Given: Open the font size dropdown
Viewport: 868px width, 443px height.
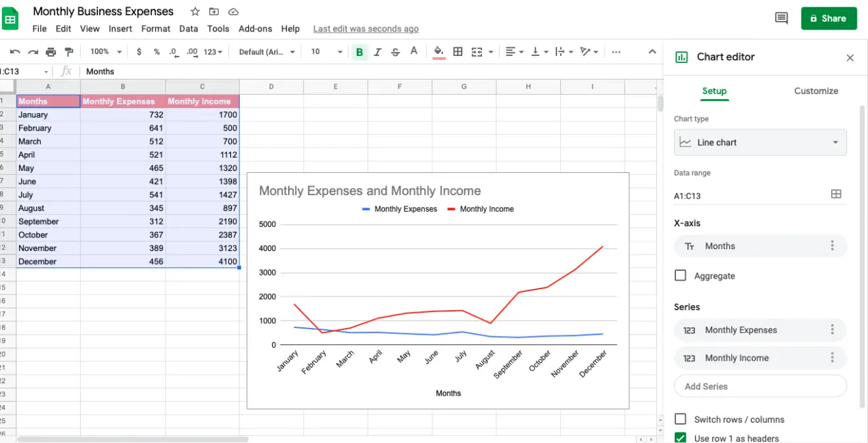Looking at the screenshot, I should [325, 51].
